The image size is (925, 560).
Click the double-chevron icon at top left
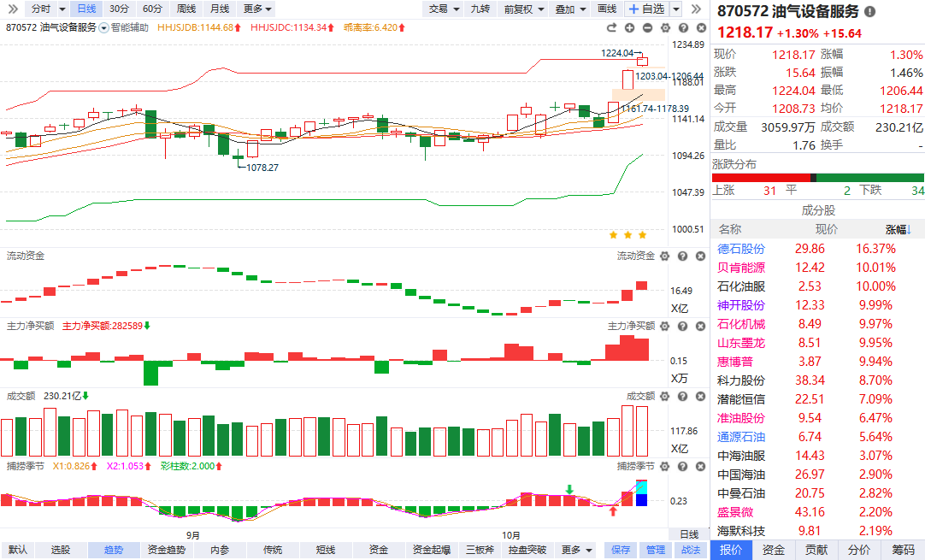(x=13, y=9)
